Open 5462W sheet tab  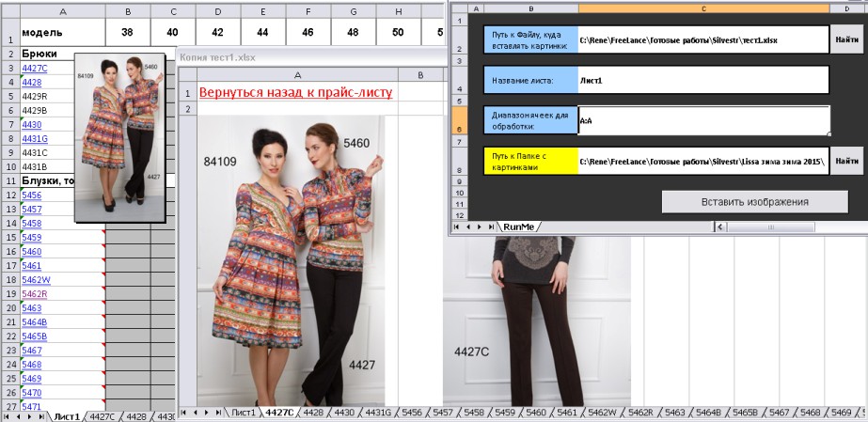coord(602,412)
